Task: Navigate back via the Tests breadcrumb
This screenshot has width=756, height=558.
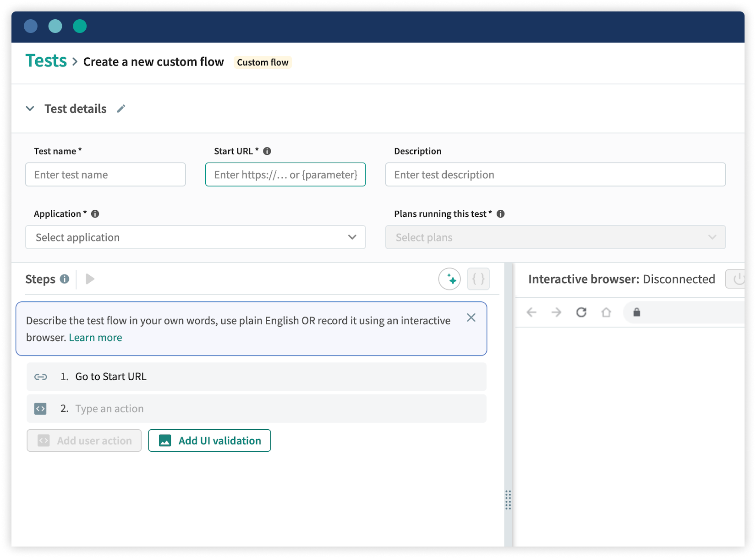Action: (46, 60)
